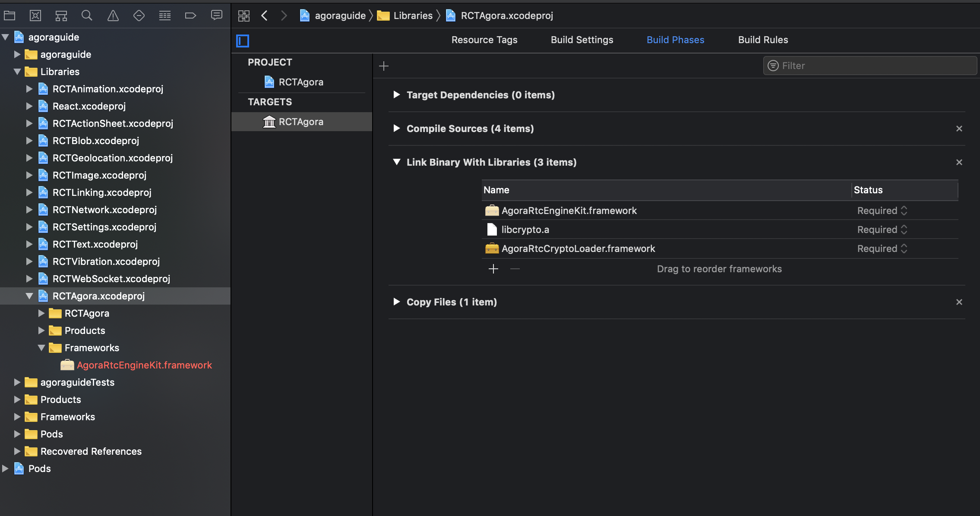Image resolution: width=980 pixels, height=516 pixels.
Task: Select RCTLinking.xcodeproj
Action: [x=102, y=192]
